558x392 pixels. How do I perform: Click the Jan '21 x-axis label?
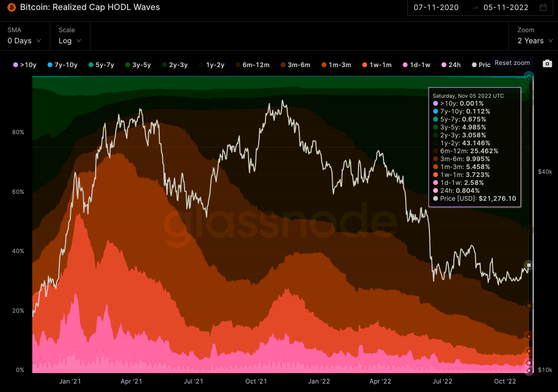70,381
